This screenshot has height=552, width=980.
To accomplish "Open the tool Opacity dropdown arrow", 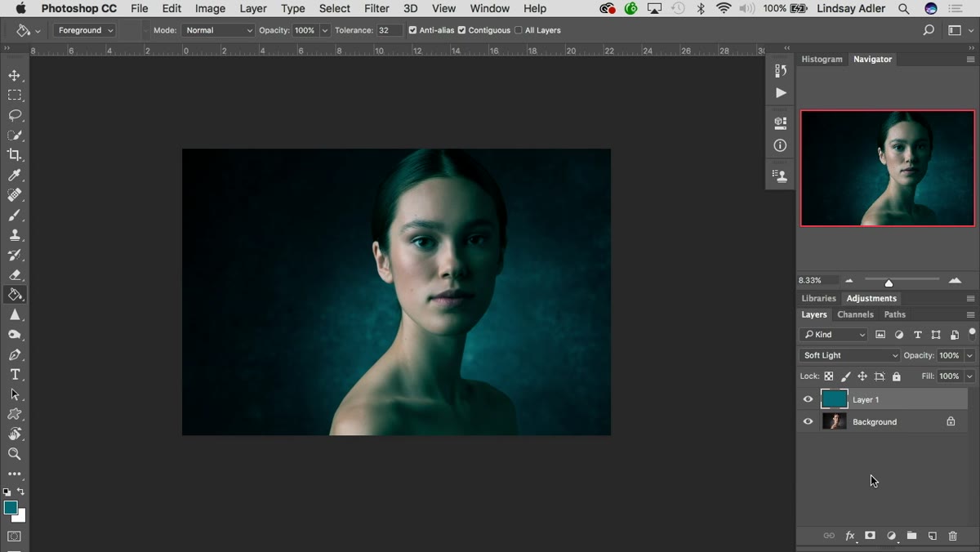I will pos(325,30).
